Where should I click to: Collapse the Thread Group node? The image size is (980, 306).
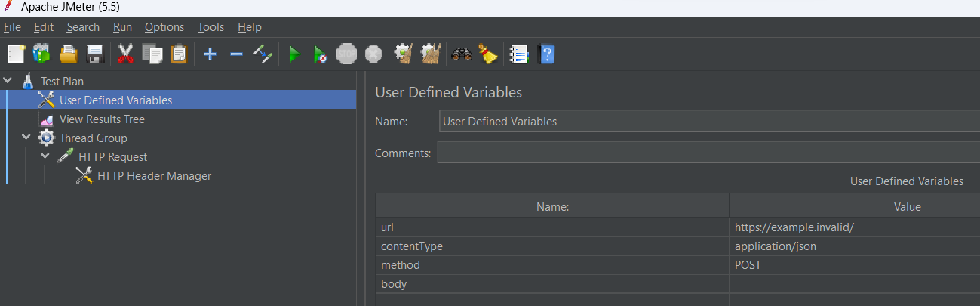point(27,138)
